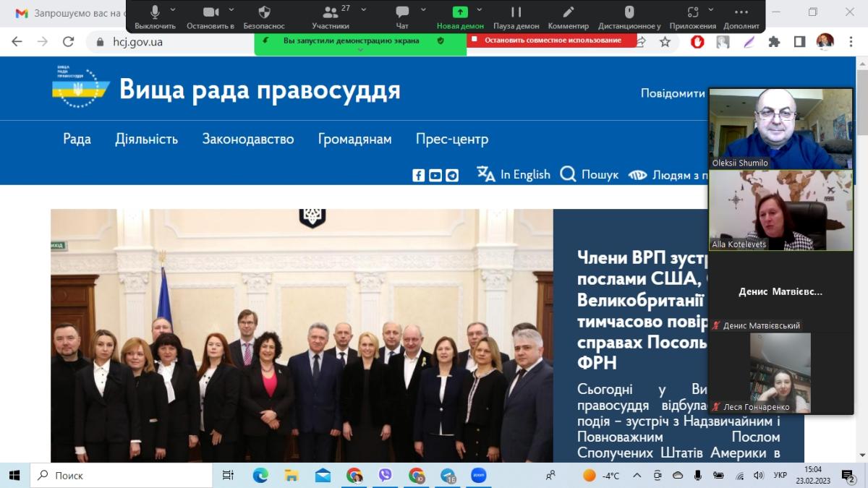Screen dimensions: 868x488
Task: Click the annotate pencil icon
Action: pos(569,12)
